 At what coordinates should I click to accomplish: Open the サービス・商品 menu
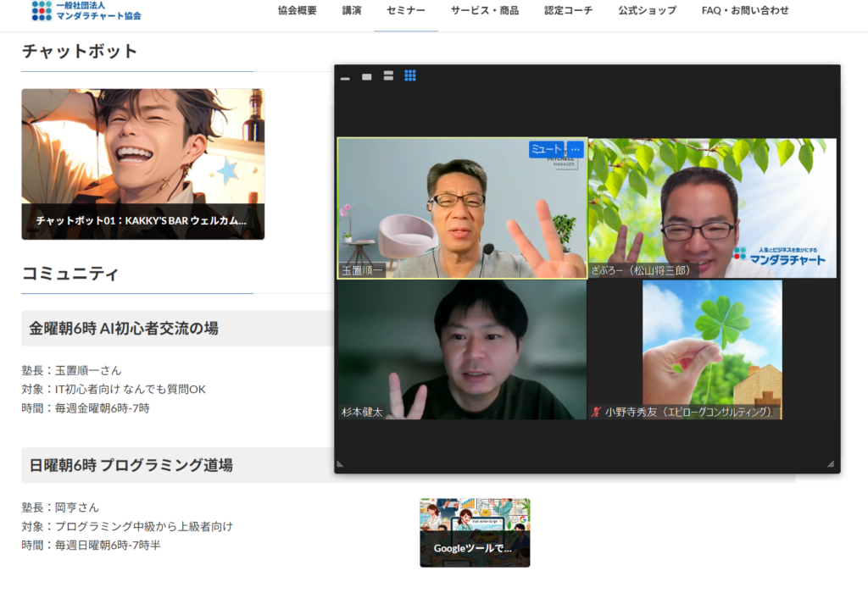click(484, 11)
